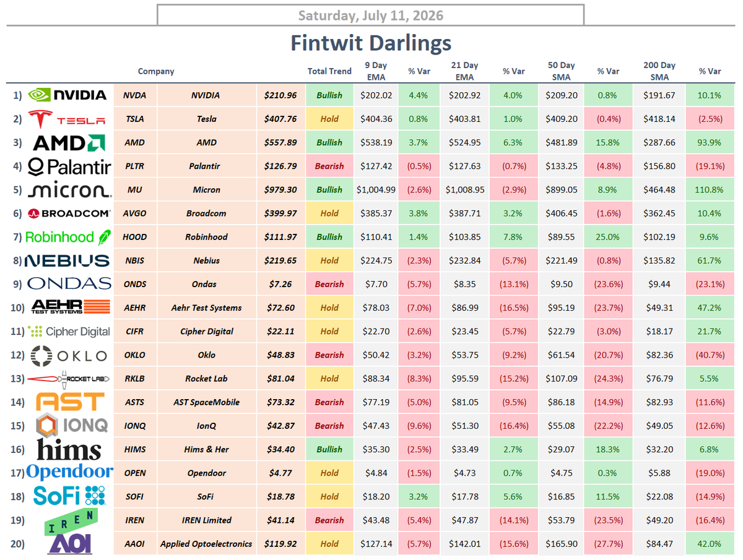Click the AMD 200 Day variance 93.9%
The image size is (743, 560).
pyautogui.click(x=710, y=143)
